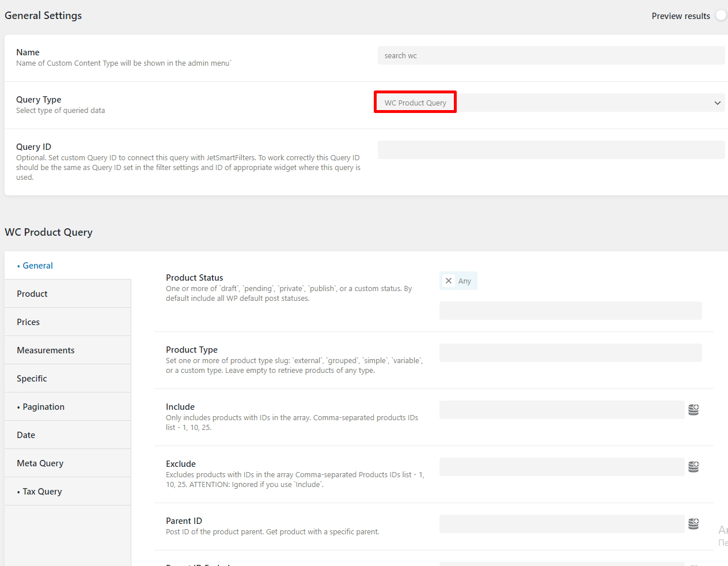Click the Product Type label

[192, 350]
